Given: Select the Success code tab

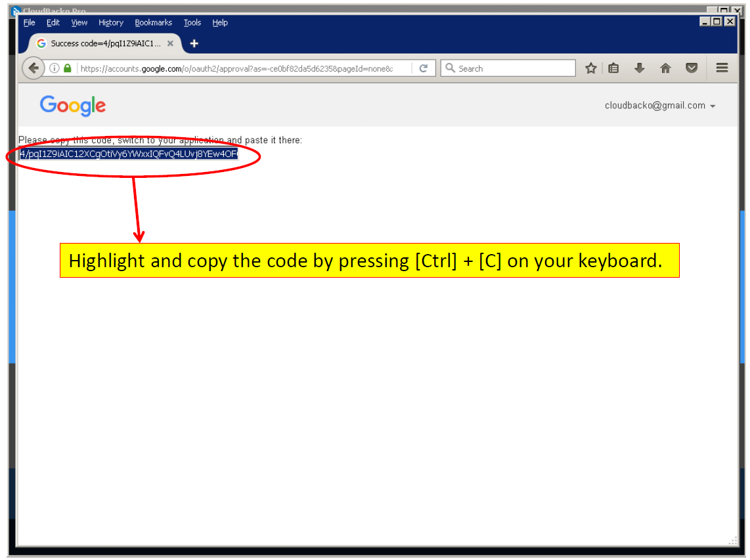Looking at the screenshot, I should [105, 43].
